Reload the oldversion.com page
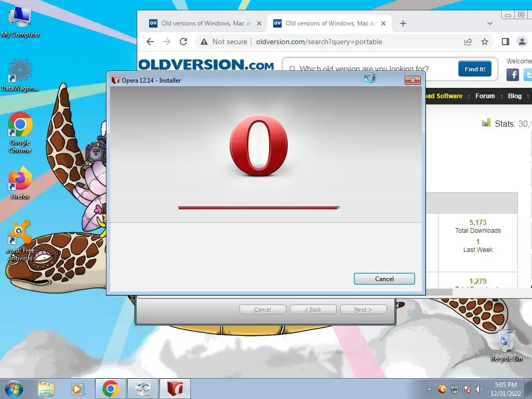532x399 pixels. click(x=183, y=42)
